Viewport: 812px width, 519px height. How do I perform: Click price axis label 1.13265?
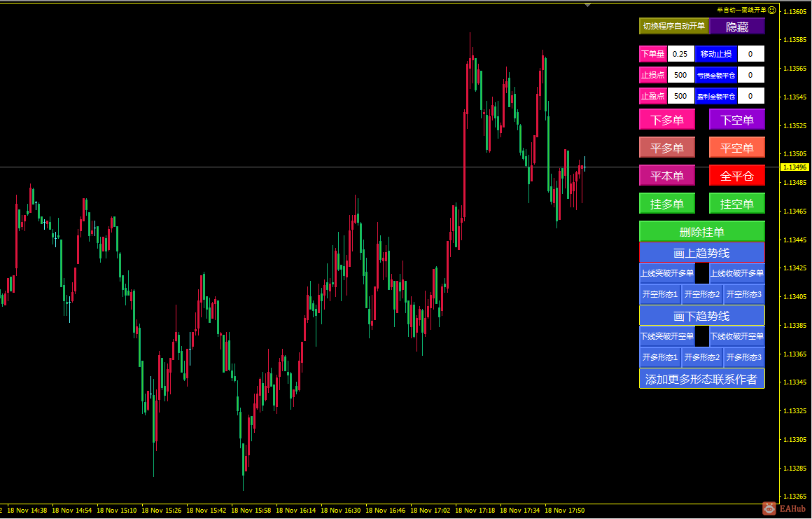795,497
